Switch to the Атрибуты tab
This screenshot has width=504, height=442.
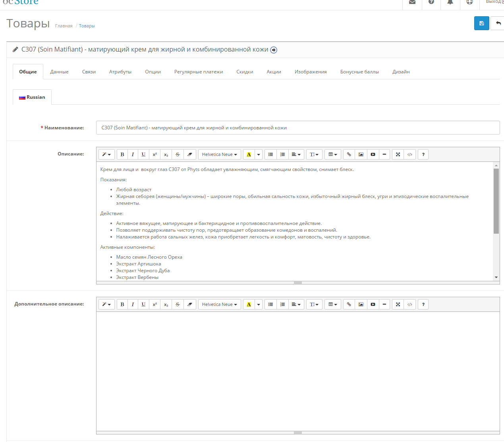(x=120, y=72)
